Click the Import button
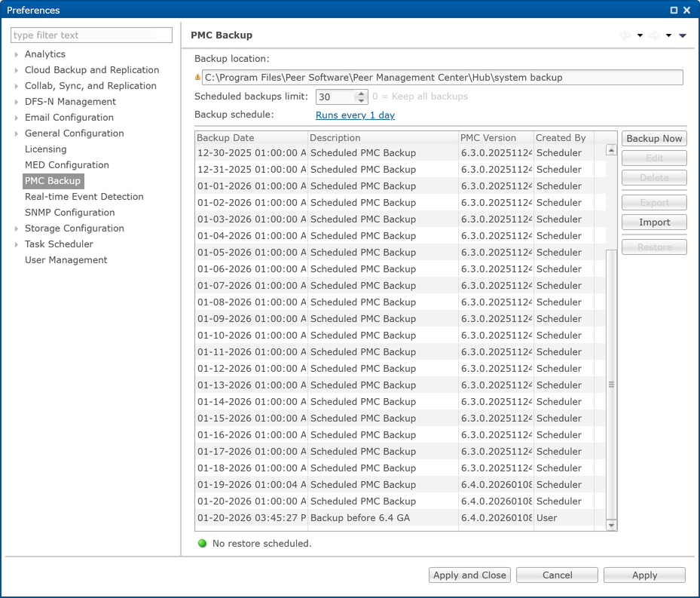700x598 pixels. 654,222
